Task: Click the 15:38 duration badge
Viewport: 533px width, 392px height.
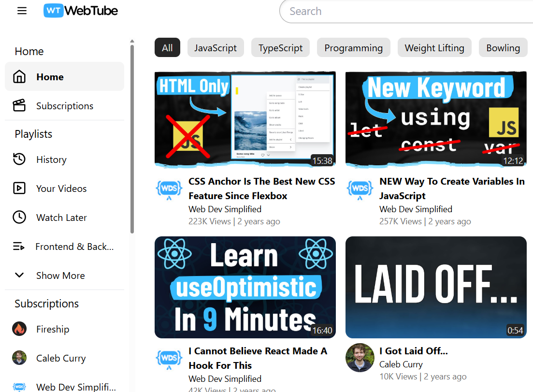Action: pyautogui.click(x=322, y=160)
